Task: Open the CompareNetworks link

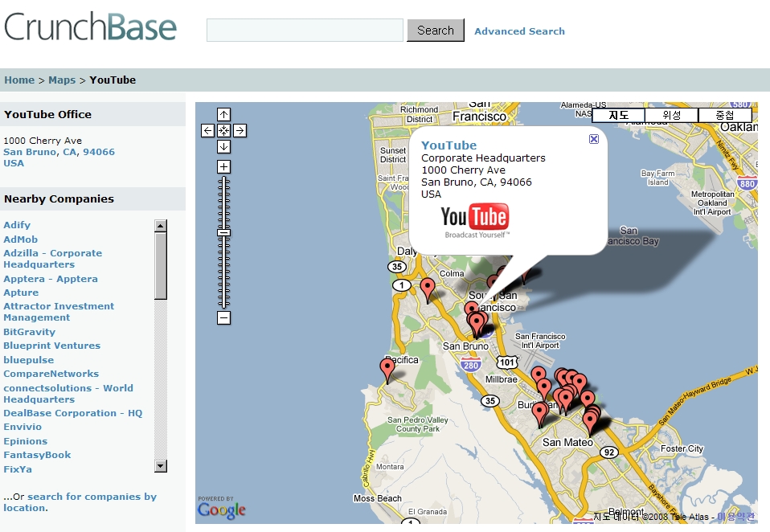Action: pos(51,374)
